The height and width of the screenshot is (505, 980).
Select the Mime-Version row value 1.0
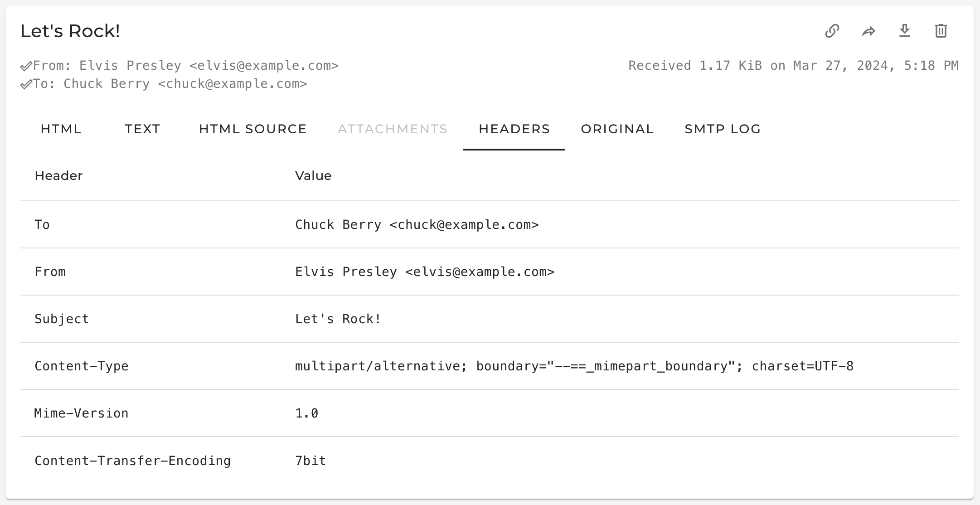tap(307, 413)
